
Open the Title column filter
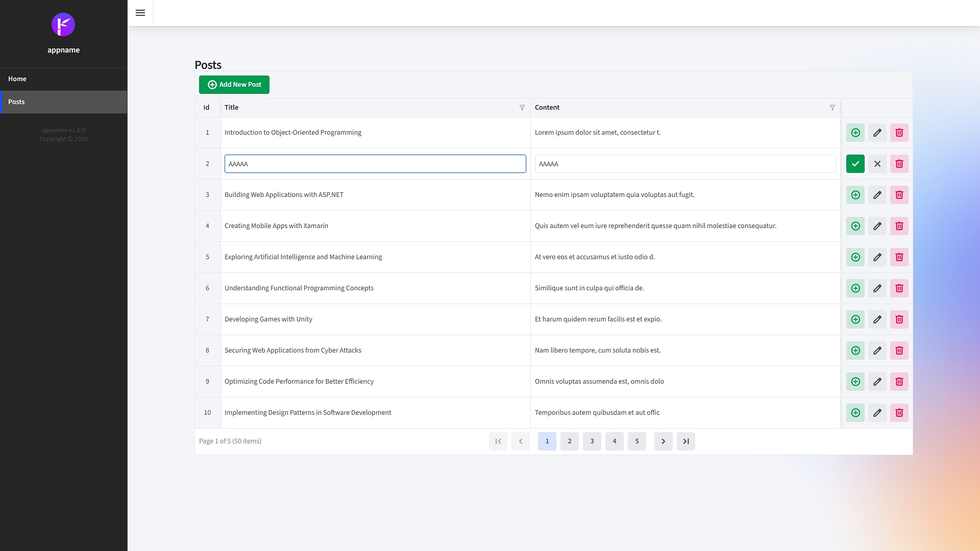[x=522, y=108]
